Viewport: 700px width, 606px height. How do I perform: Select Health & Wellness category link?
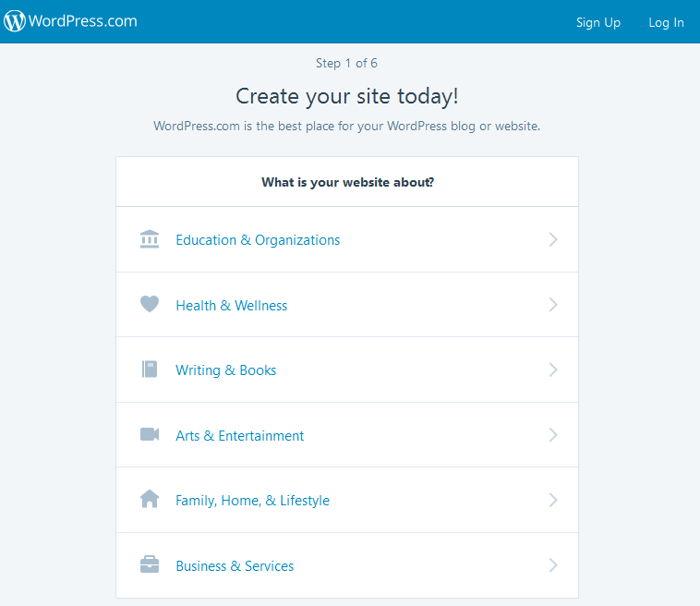pos(232,305)
